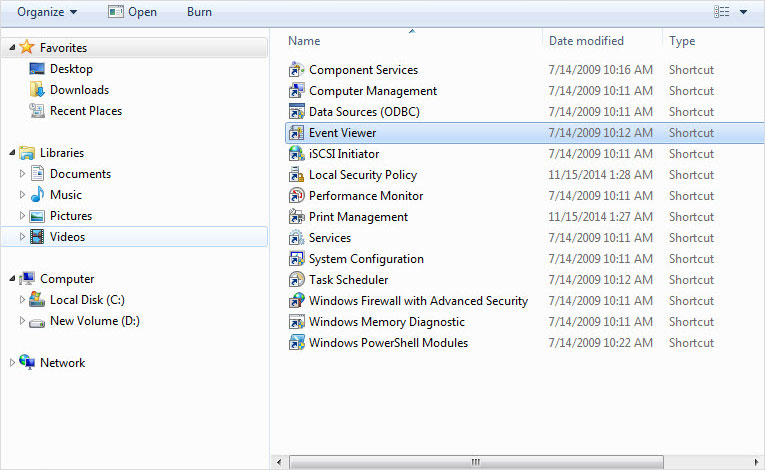Expand the Music library node
The image size is (765, 470).
(x=22, y=194)
